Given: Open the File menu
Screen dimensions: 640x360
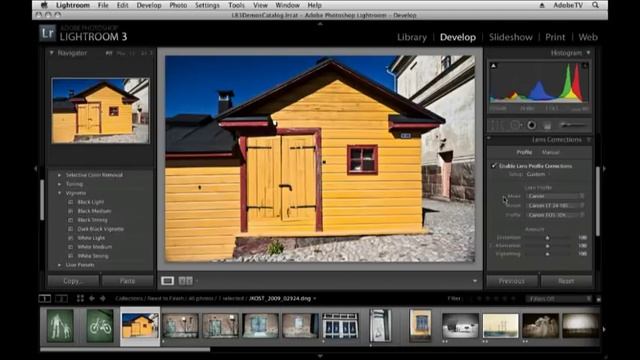Looking at the screenshot, I should (103, 5).
